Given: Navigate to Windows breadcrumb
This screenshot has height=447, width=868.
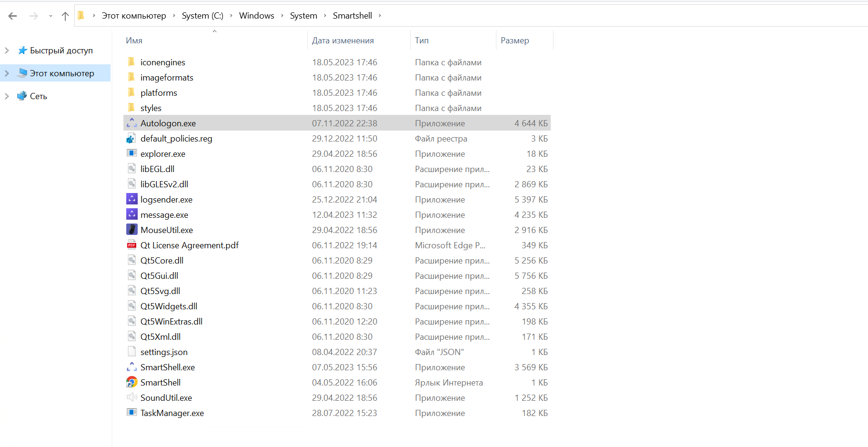Looking at the screenshot, I should [256, 16].
